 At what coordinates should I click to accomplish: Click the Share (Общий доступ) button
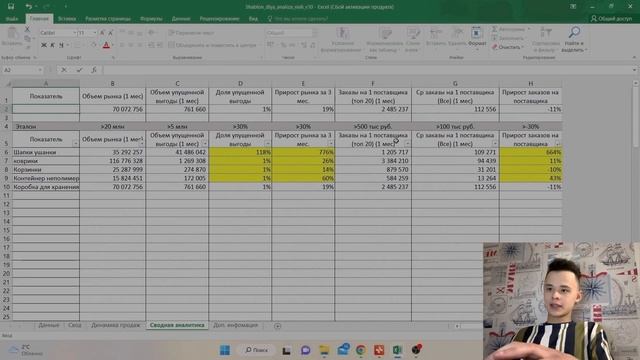click(611, 18)
